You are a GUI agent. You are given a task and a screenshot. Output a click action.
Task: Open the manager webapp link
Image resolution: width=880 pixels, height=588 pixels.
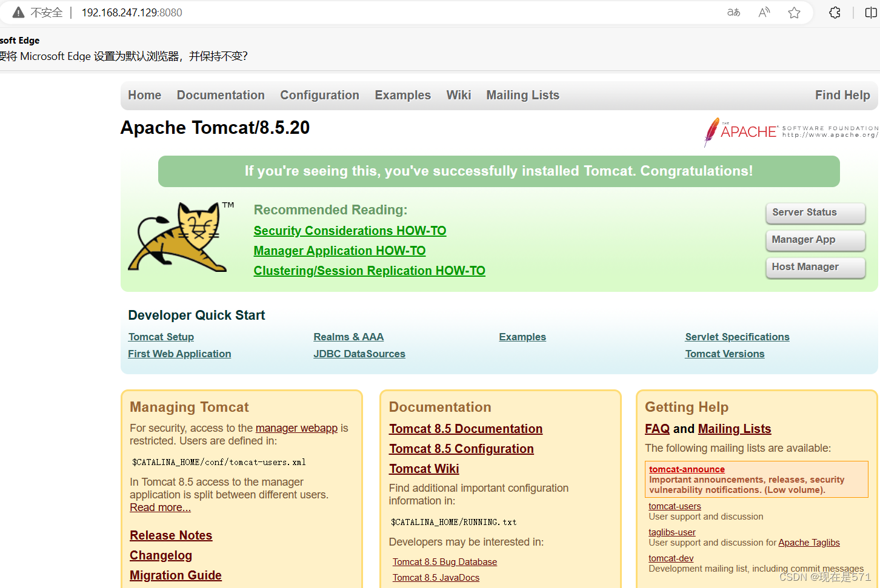coord(296,428)
